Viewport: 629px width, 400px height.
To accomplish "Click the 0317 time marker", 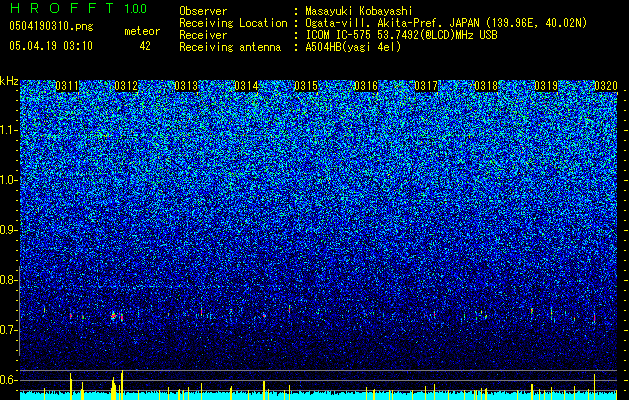I will 426,86.
